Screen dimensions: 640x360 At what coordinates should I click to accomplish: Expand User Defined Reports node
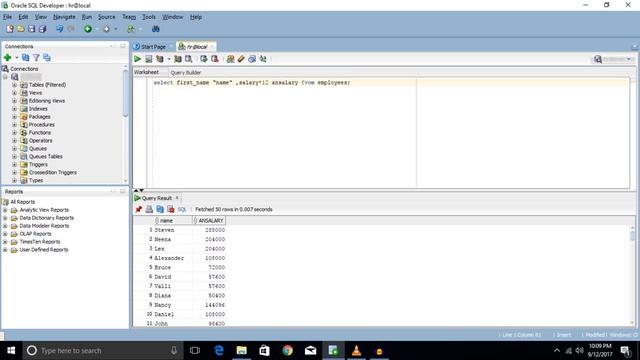tap(5, 250)
